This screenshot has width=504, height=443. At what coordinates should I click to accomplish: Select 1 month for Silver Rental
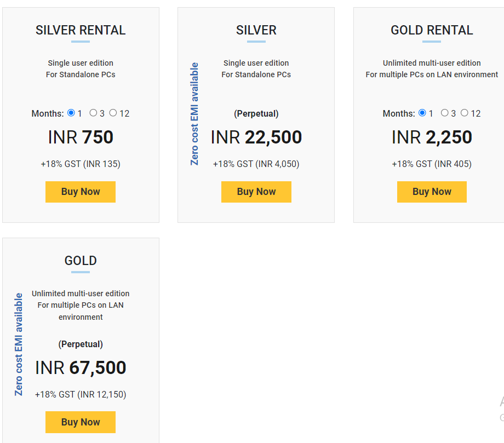coord(71,113)
